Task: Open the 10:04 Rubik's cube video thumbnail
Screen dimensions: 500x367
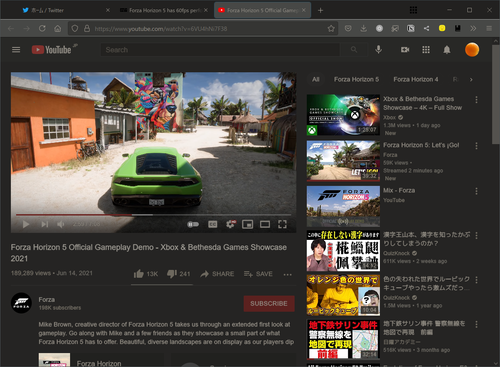Action: coord(343,295)
